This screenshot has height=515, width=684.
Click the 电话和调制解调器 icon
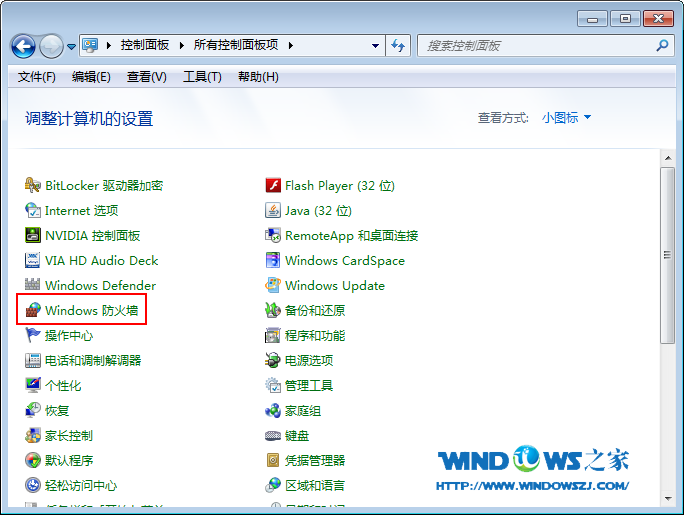(32, 360)
